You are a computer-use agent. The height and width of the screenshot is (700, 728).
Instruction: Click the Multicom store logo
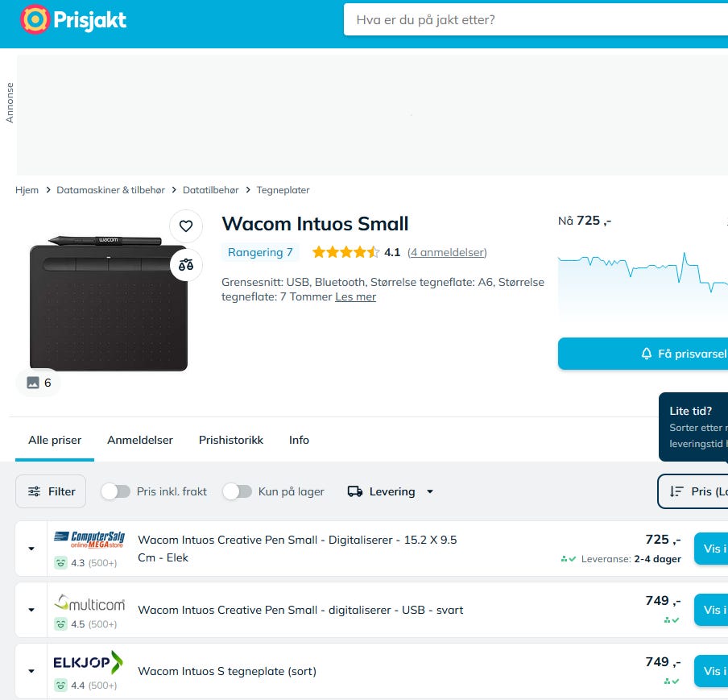point(89,603)
